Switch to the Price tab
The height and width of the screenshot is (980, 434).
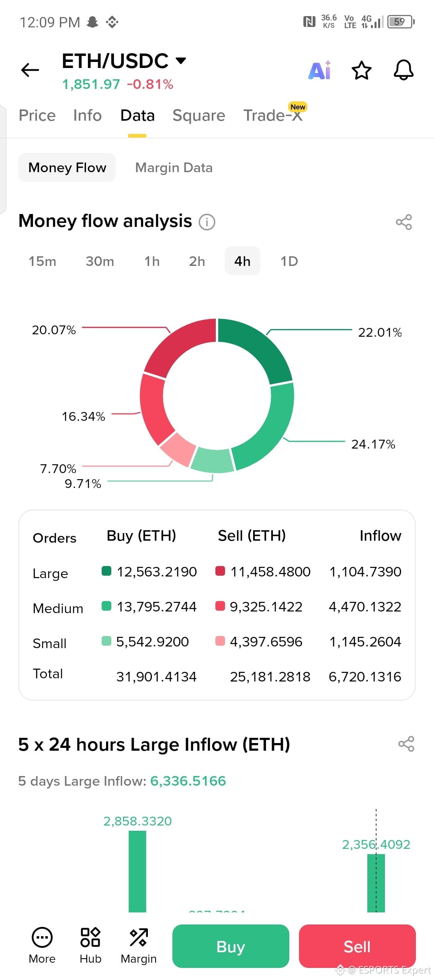click(x=37, y=115)
